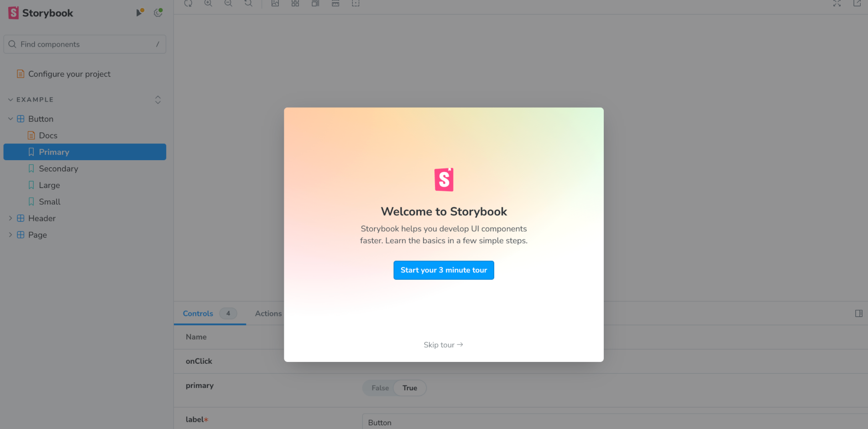
Task: Click the Page component grid icon
Action: pyautogui.click(x=21, y=235)
